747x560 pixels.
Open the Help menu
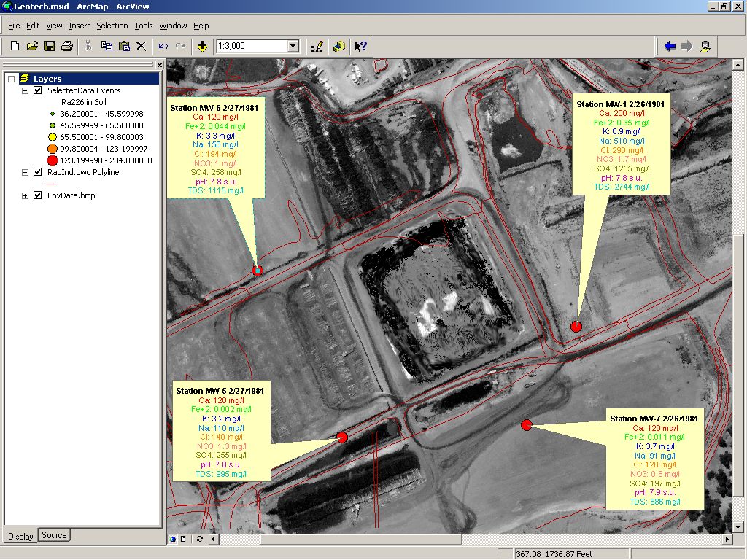[x=201, y=26]
